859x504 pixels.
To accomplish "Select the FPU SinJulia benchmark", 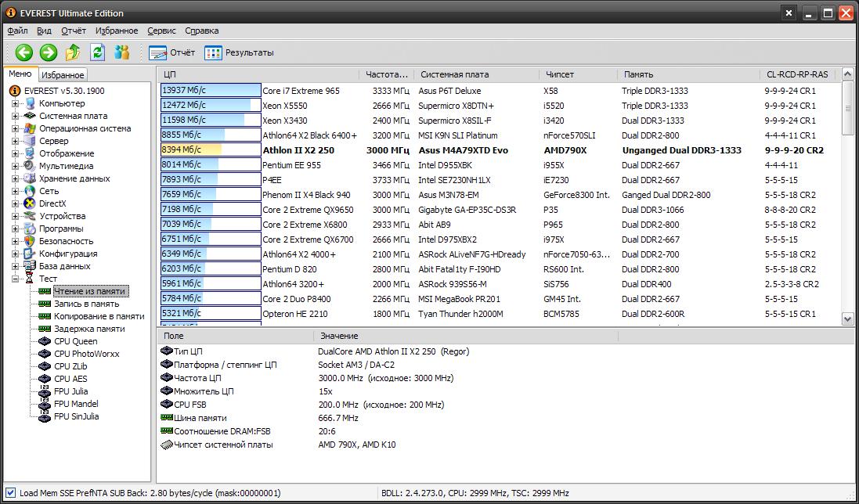I will pyautogui.click(x=76, y=416).
